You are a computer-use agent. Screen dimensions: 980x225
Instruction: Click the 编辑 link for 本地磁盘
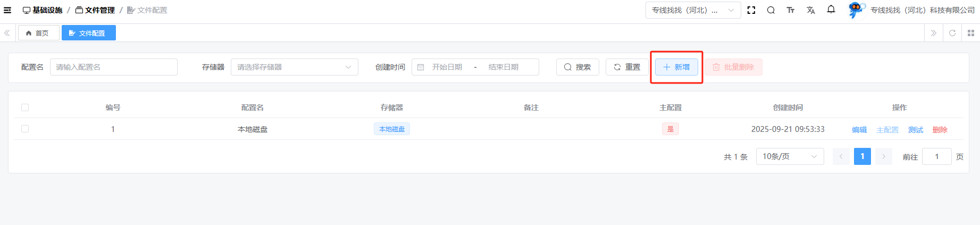tap(859, 130)
